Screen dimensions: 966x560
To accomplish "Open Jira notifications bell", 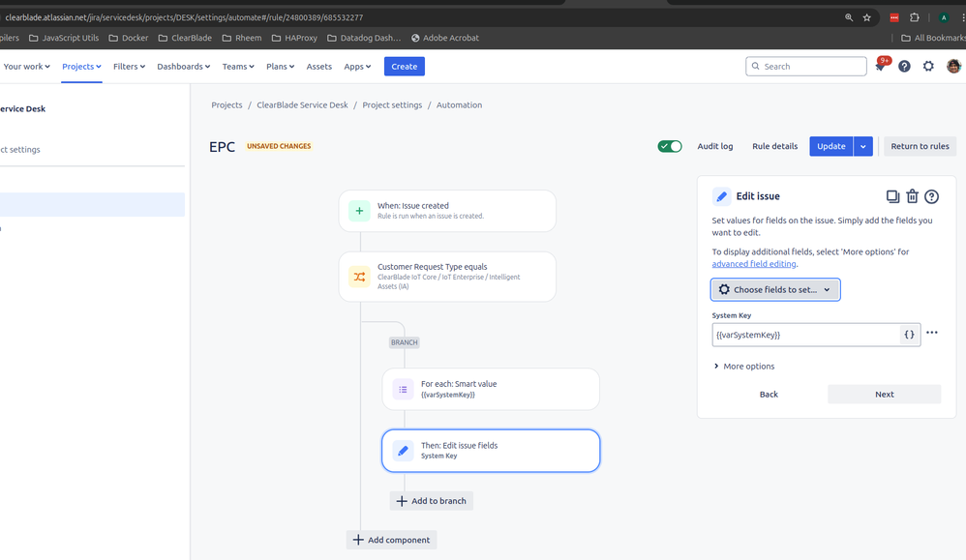I will click(x=880, y=66).
